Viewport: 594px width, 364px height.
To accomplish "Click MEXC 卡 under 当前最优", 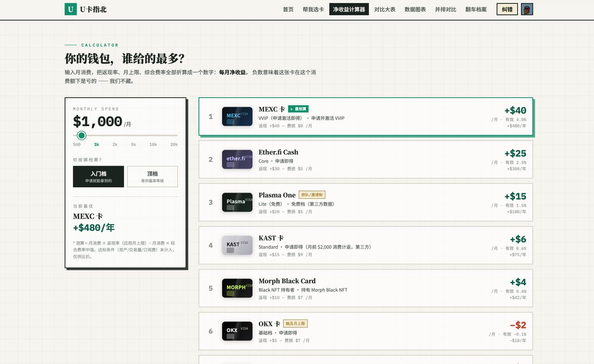I will (x=88, y=217).
